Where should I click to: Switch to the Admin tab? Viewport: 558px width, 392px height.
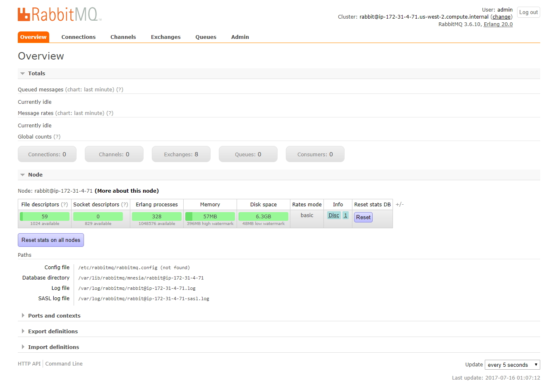pyautogui.click(x=240, y=37)
